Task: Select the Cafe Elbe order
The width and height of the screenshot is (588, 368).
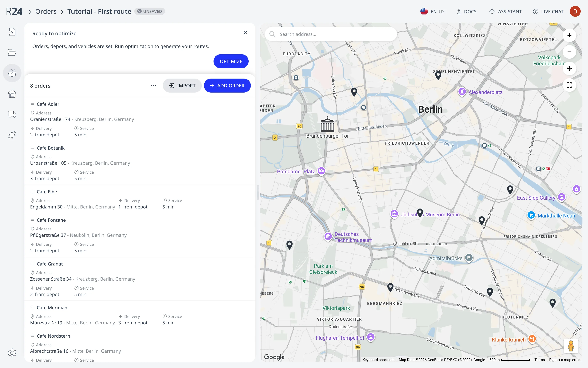Action: pyautogui.click(x=140, y=199)
